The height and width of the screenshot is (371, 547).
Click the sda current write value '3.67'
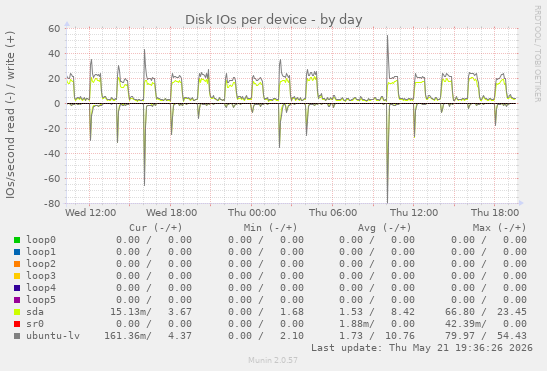pyautogui.click(x=180, y=312)
